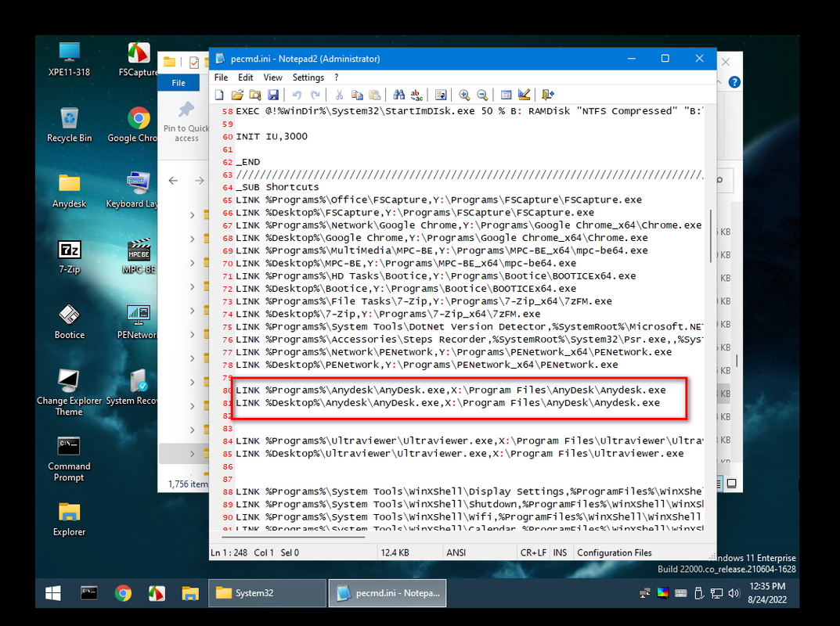The width and height of the screenshot is (840, 626).
Task: Open customize schemes icon
Action: click(524, 95)
